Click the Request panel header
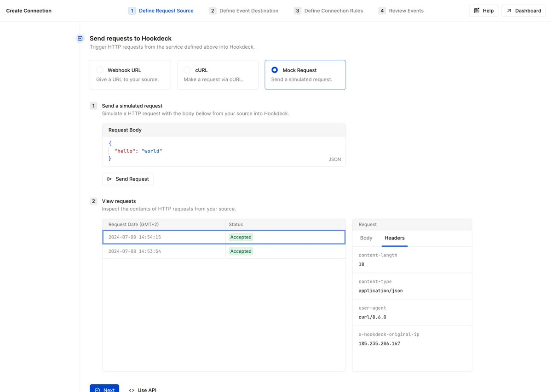This screenshot has height=392, width=552. pos(412,224)
